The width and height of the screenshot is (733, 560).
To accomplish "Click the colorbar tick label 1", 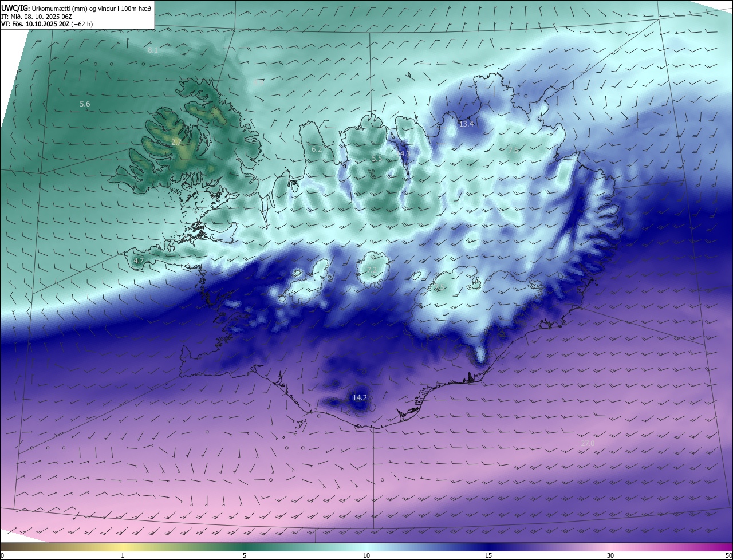I will pos(123,555).
